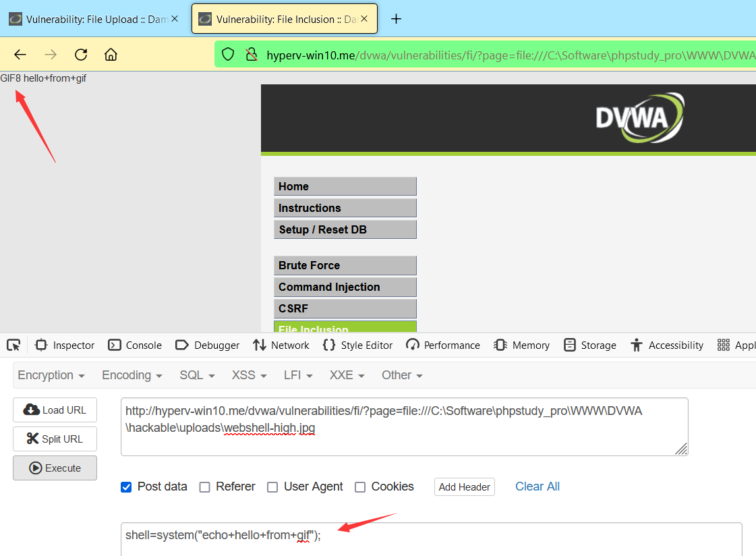Reload the page with the refresh icon
The width and height of the screenshot is (756, 556).
click(81, 55)
